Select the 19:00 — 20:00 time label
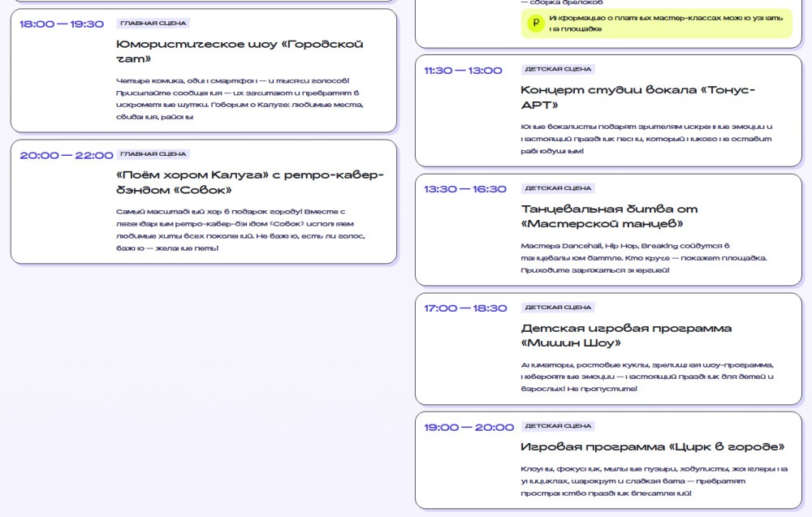The image size is (812, 517). (x=469, y=428)
